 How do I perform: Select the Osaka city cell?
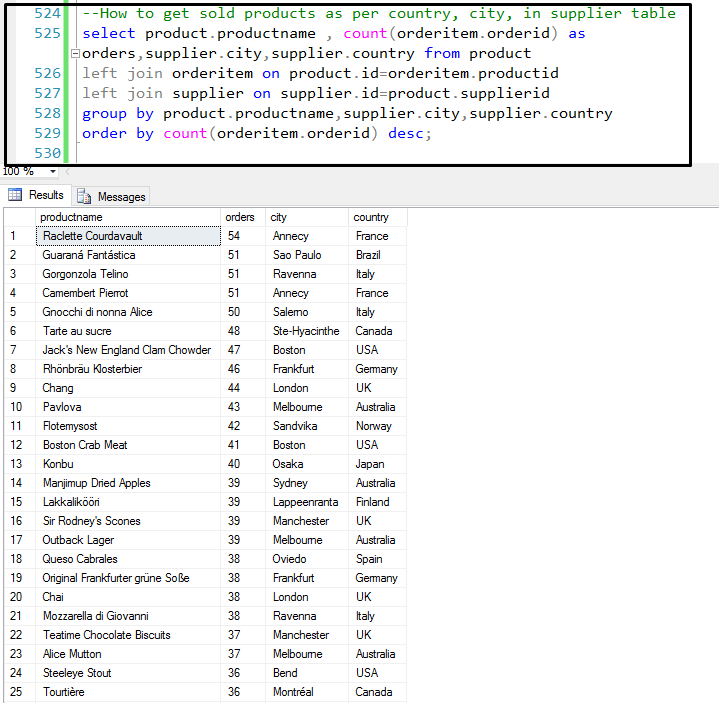(307, 464)
